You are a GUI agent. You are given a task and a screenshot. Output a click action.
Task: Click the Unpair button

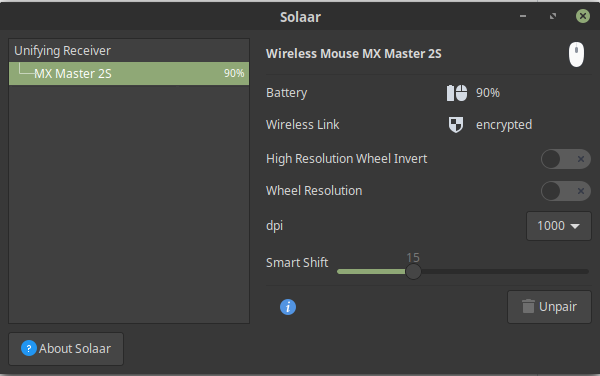(549, 307)
